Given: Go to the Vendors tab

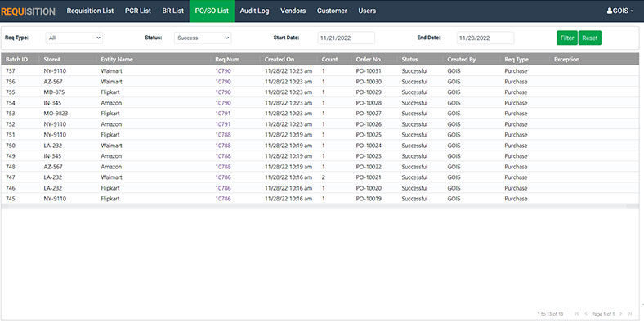Looking at the screenshot, I should [x=293, y=11].
